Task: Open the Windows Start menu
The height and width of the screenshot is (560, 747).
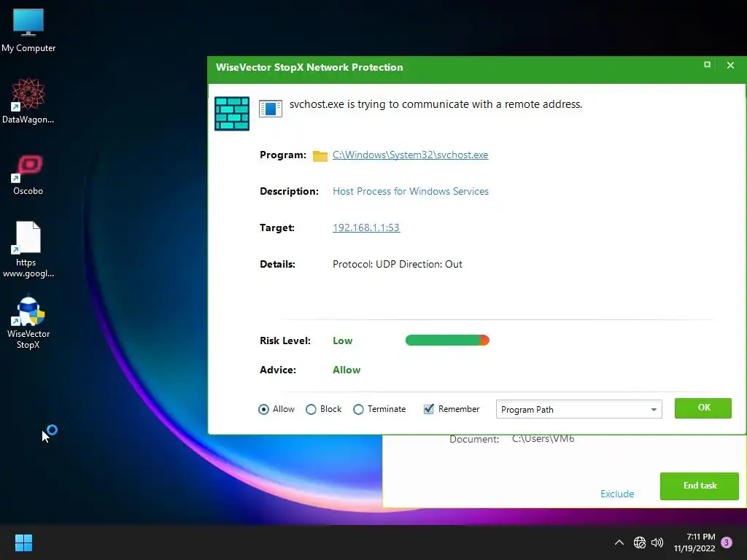Action: coord(23,542)
